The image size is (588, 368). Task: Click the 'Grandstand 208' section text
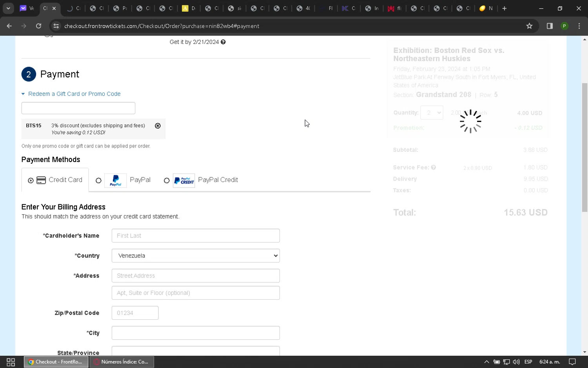click(443, 95)
